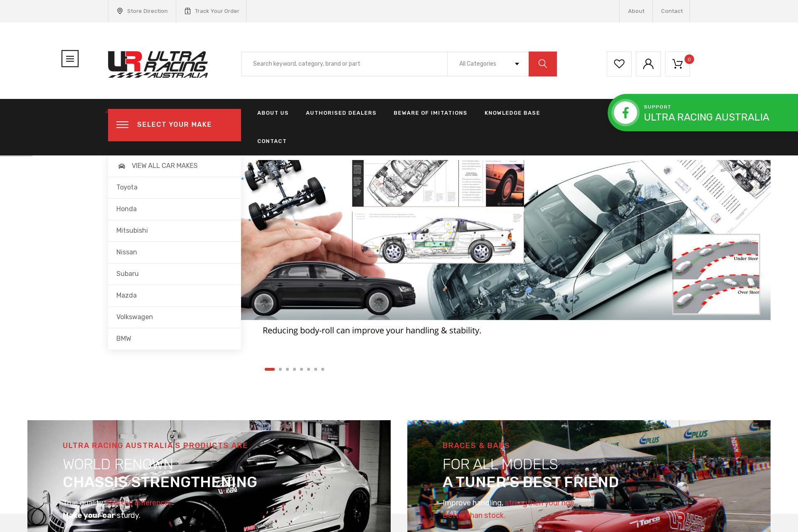This screenshot has height=532, width=798.
Task: Open the wishlist heart icon
Action: point(619,64)
